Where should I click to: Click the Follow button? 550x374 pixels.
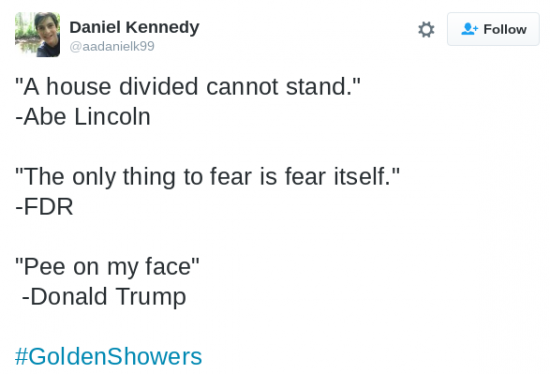click(493, 29)
